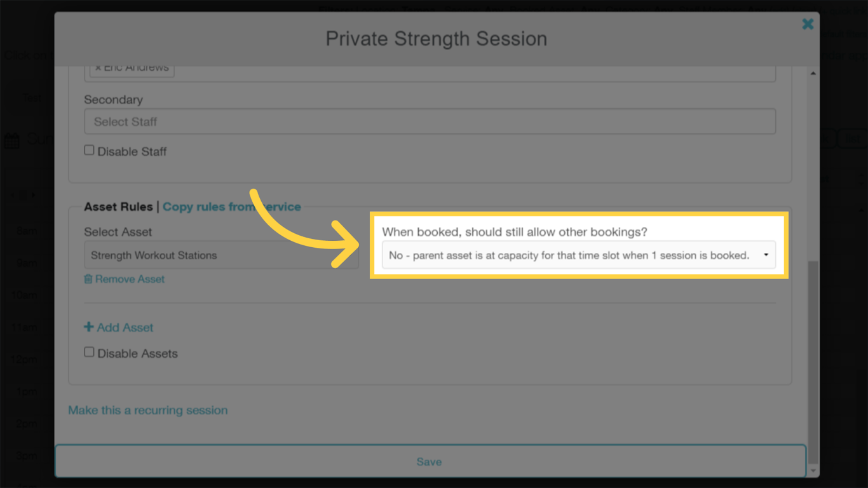Check the Disable Assets option
The height and width of the screenshot is (488, 868).
[x=89, y=352]
